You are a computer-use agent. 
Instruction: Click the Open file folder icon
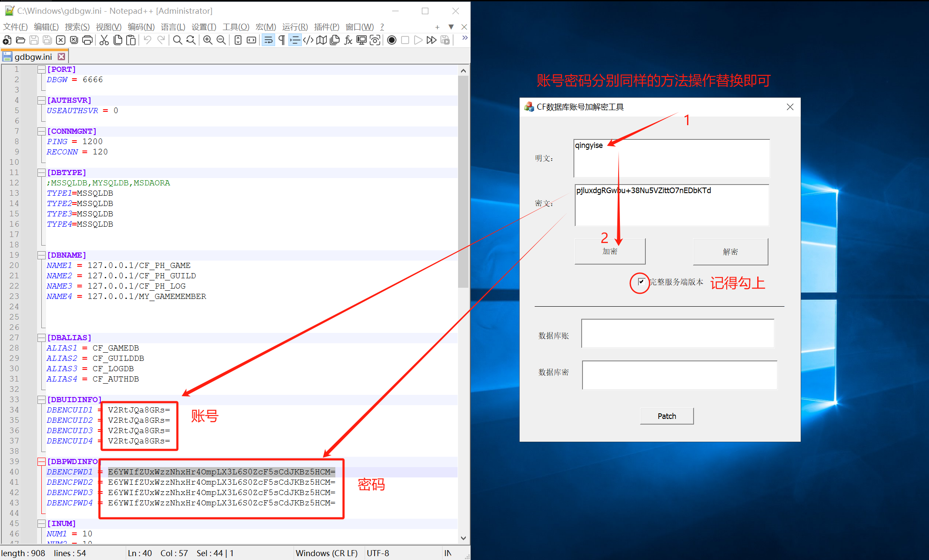tap(20, 40)
